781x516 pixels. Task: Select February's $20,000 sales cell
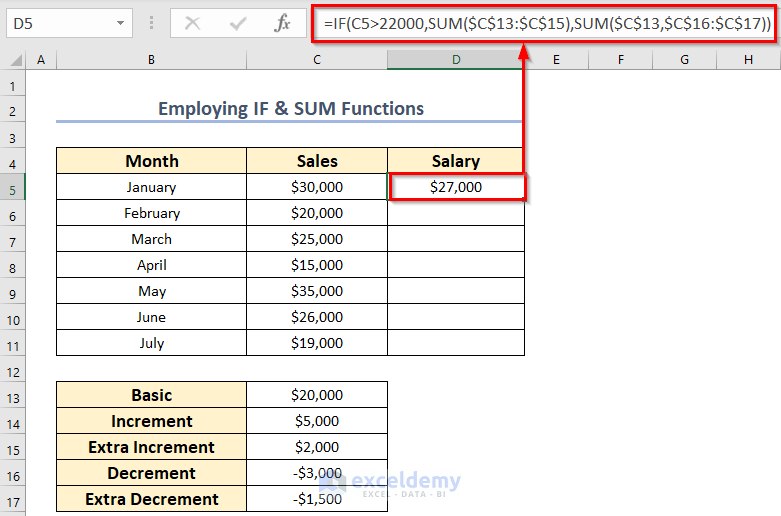click(317, 213)
